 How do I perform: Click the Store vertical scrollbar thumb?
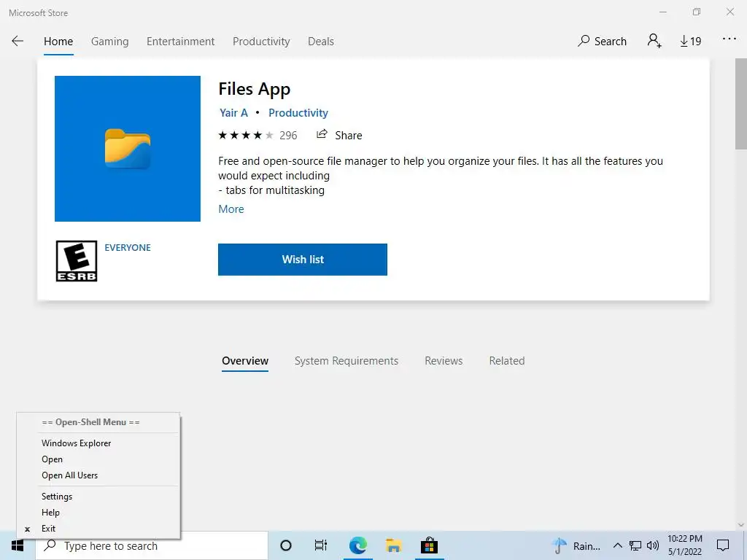741,104
